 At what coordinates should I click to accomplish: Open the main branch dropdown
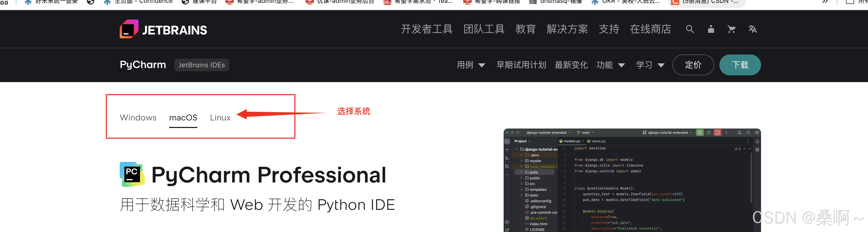tap(585, 132)
